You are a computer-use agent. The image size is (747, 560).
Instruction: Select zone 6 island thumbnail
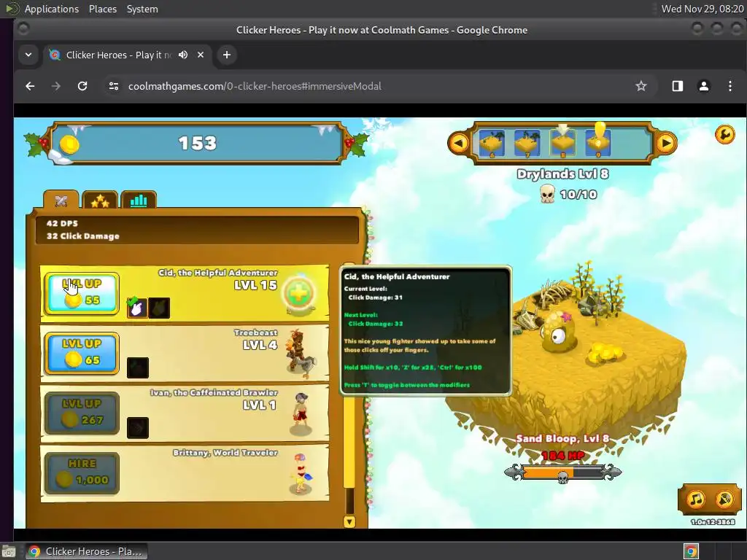tap(492, 143)
